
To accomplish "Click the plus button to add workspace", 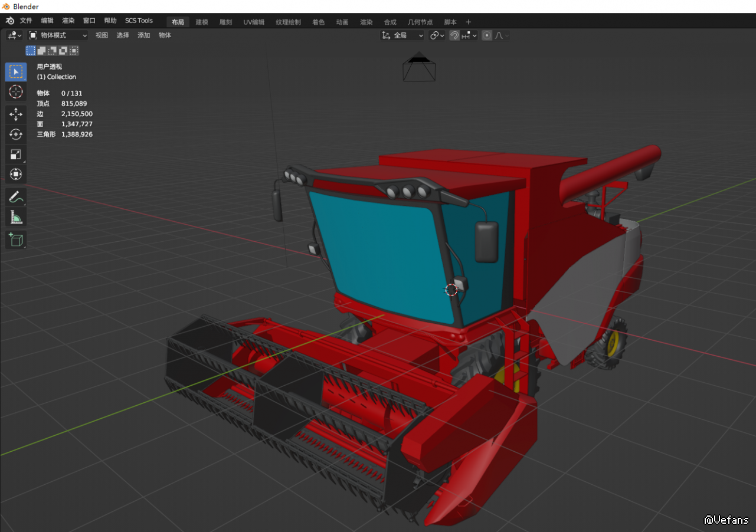I will click(469, 22).
